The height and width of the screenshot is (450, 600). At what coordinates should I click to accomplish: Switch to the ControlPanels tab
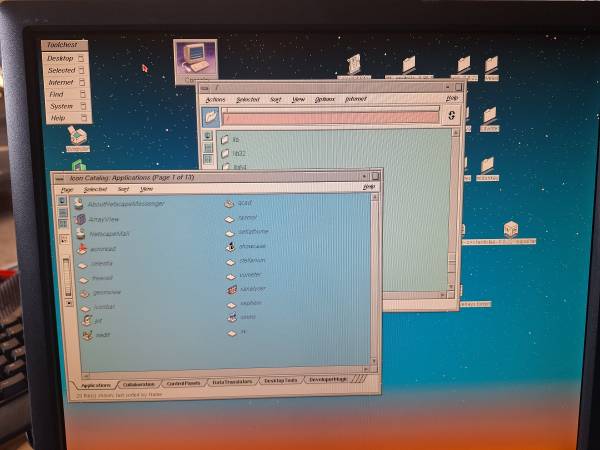tap(183, 383)
